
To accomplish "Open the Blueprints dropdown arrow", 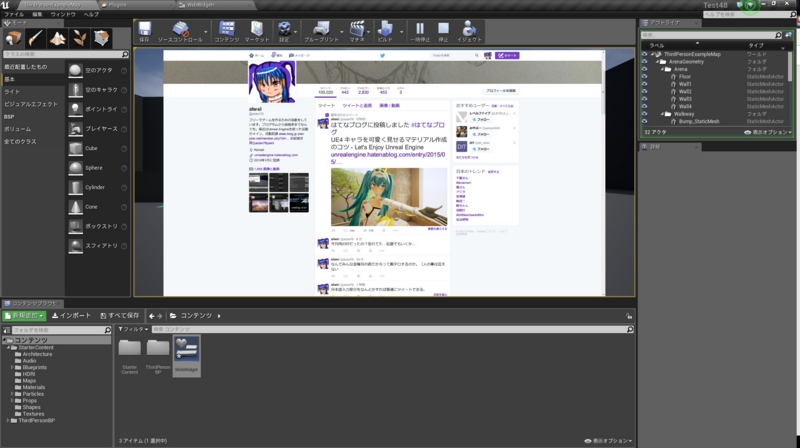I will (x=342, y=32).
